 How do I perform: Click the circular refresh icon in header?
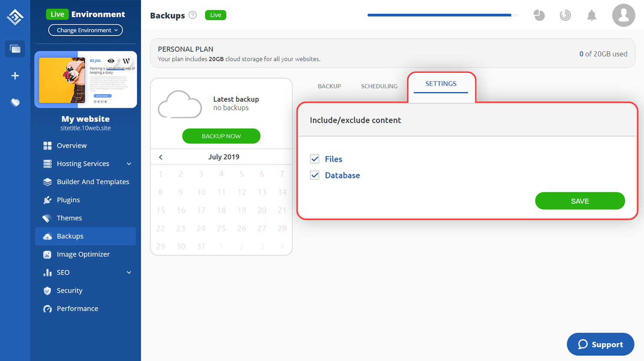pos(565,16)
